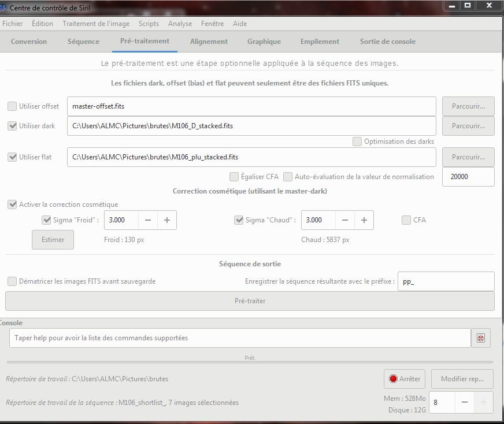Select the Pré-traitement tab
The width and height of the screenshot is (504, 424).
(x=144, y=41)
